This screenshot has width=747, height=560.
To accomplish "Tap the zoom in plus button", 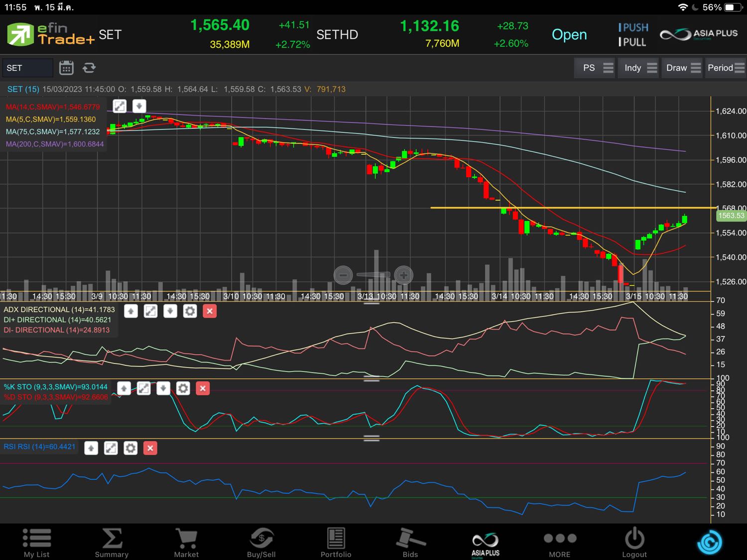I will (x=403, y=275).
